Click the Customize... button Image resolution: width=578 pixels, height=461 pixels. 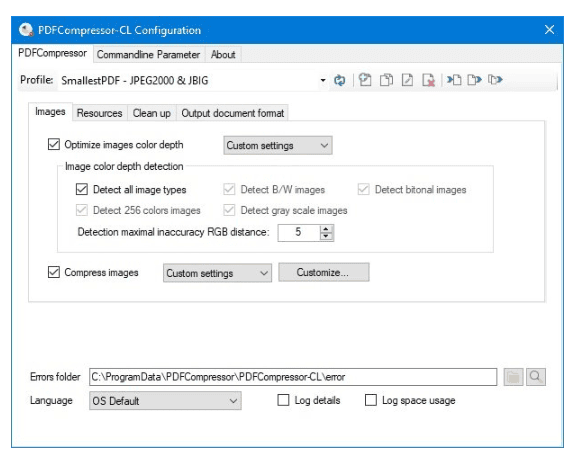pyautogui.click(x=323, y=272)
